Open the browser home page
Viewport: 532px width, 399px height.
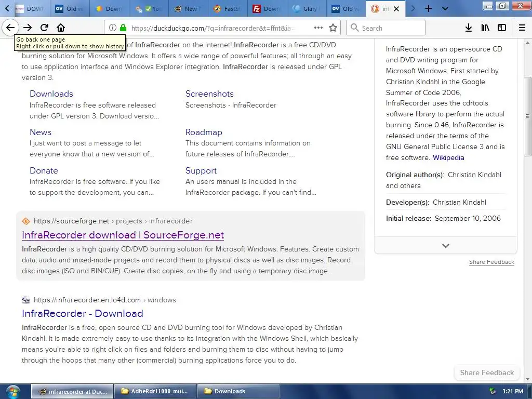tap(60, 28)
